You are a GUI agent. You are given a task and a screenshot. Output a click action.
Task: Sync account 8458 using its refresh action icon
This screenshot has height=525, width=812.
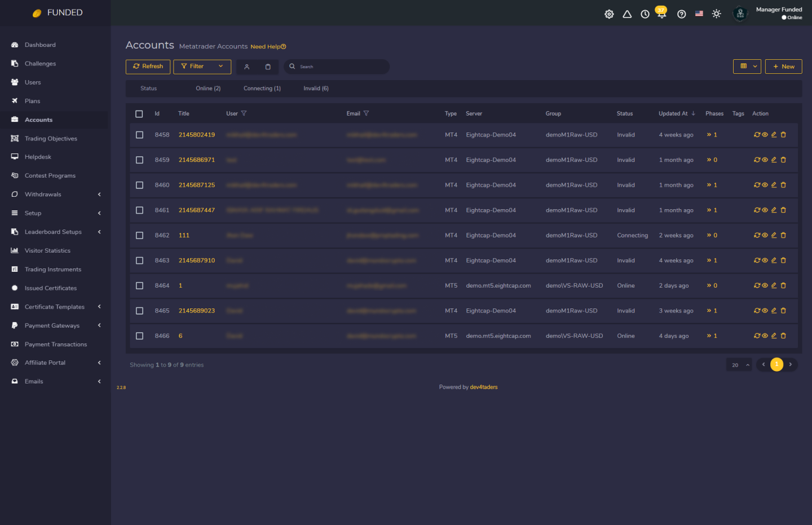click(x=757, y=135)
